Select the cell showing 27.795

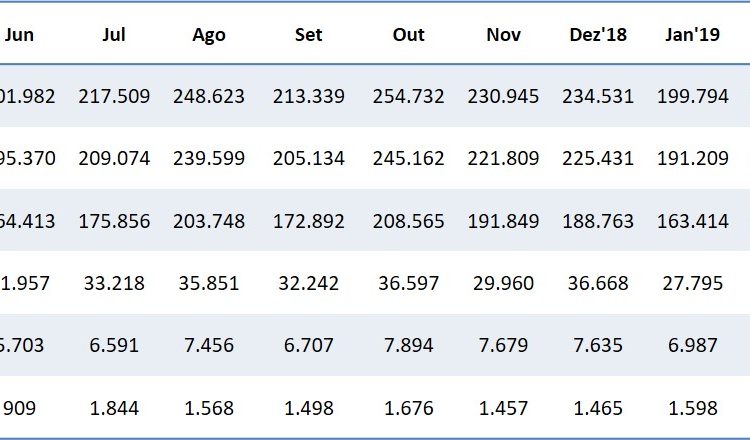(693, 284)
